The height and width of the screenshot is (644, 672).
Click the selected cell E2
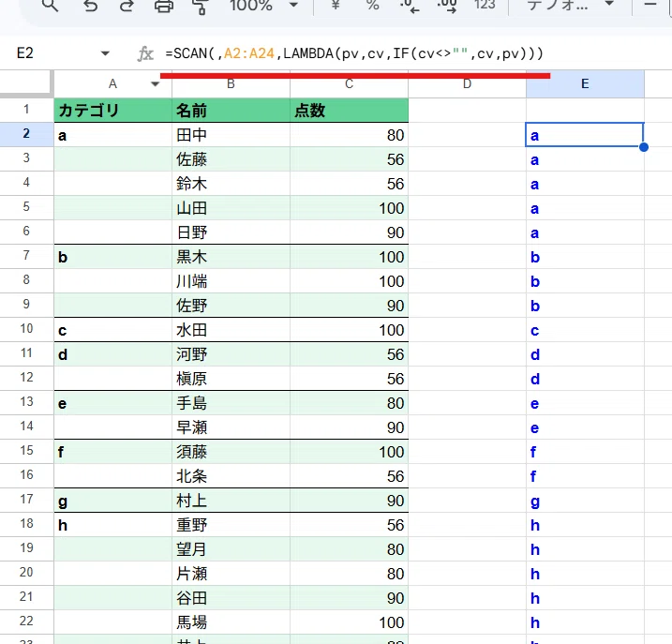tap(585, 135)
